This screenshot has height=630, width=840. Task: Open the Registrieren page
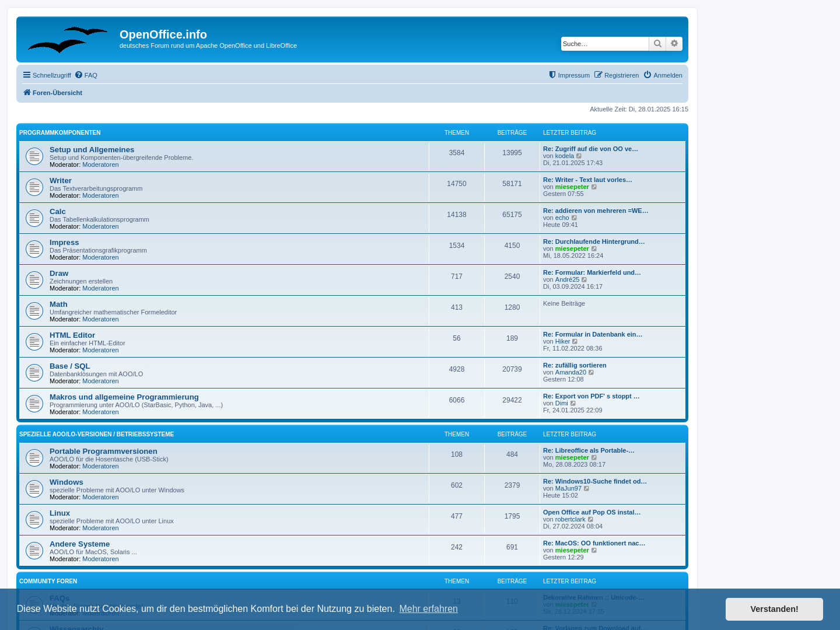point(617,75)
